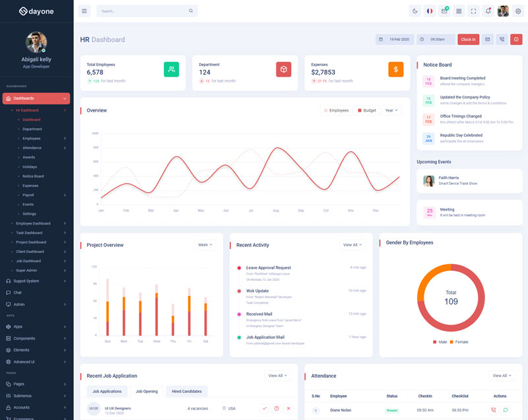Click the hamburger menu to collapse sidebar

tap(84, 11)
